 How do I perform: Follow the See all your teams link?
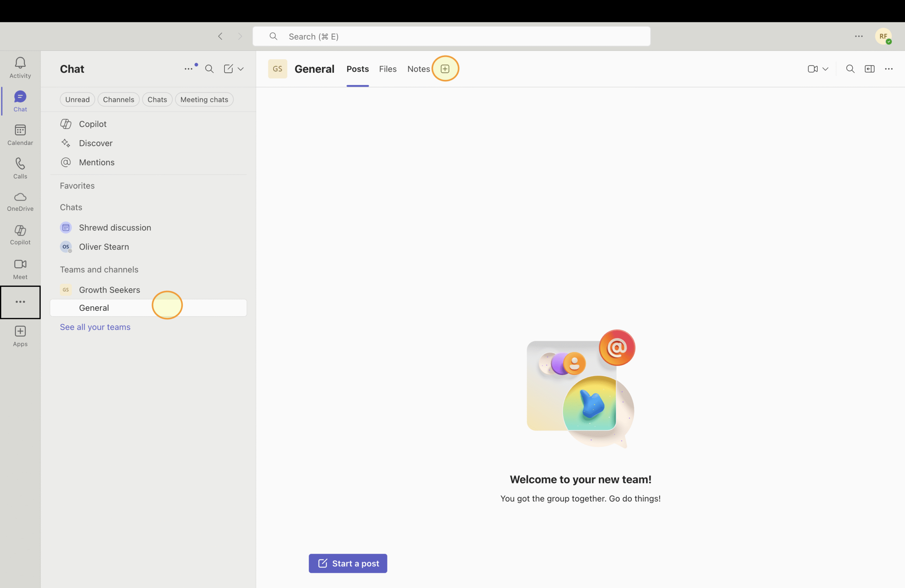point(95,327)
